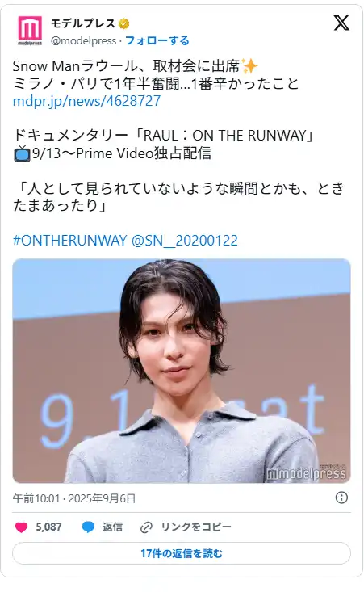Follow modelpress via フォローする

(x=157, y=40)
